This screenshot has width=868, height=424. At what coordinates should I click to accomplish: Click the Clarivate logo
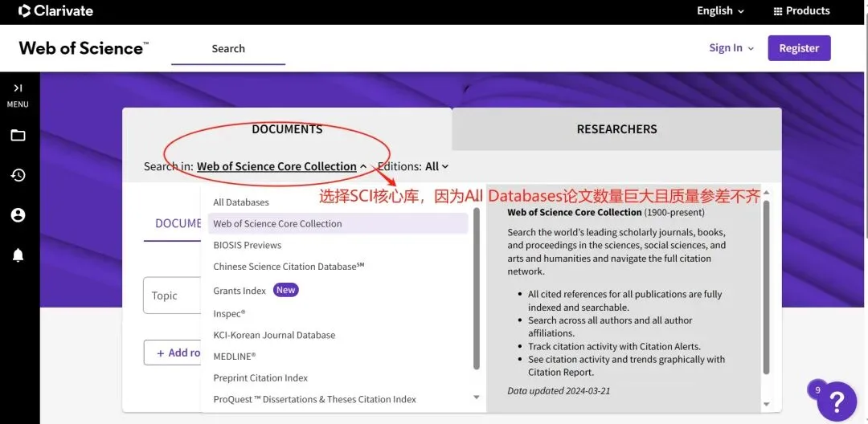coord(55,10)
